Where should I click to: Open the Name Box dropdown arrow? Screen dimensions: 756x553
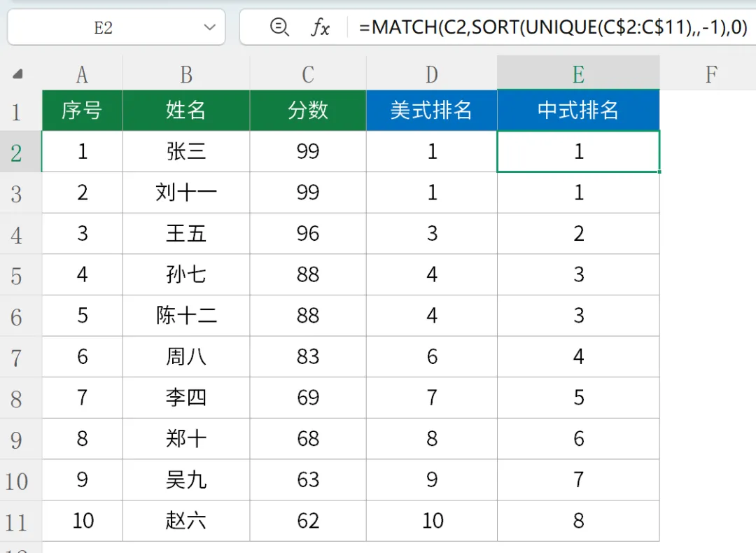[x=209, y=27]
